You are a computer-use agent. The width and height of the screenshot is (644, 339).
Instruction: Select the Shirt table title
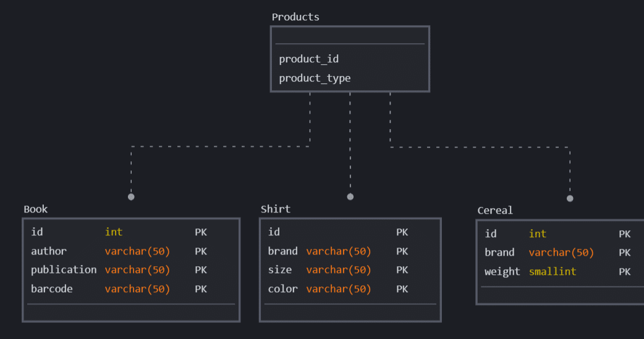tap(275, 209)
